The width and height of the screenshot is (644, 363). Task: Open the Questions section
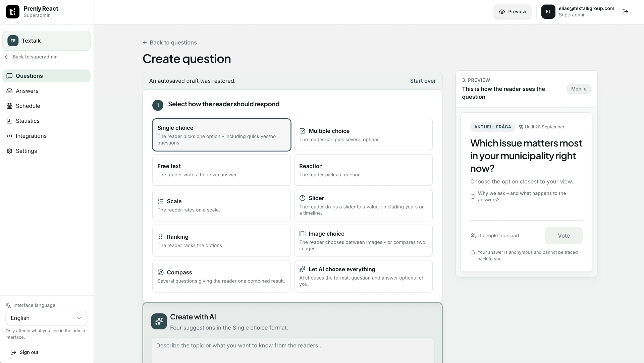(x=46, y=76)
